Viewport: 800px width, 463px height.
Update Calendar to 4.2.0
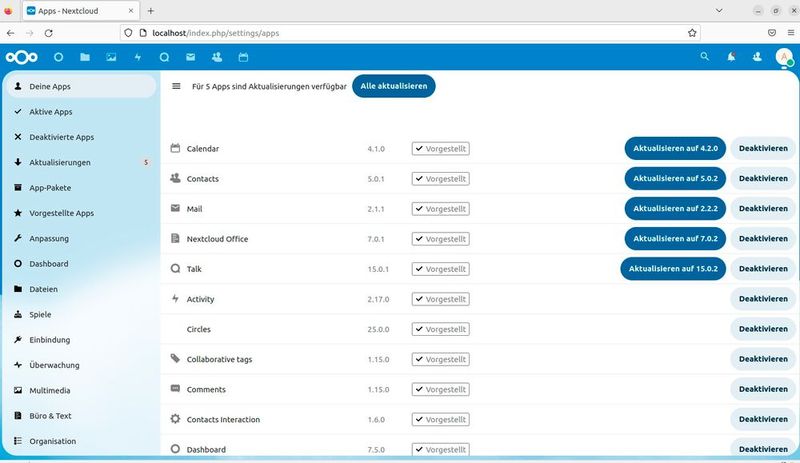click(675, 148)
